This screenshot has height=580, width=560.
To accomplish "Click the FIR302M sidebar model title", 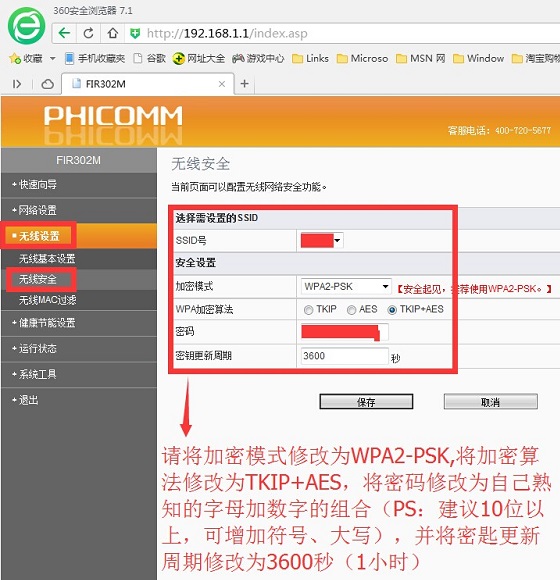I will pos(78,160).
